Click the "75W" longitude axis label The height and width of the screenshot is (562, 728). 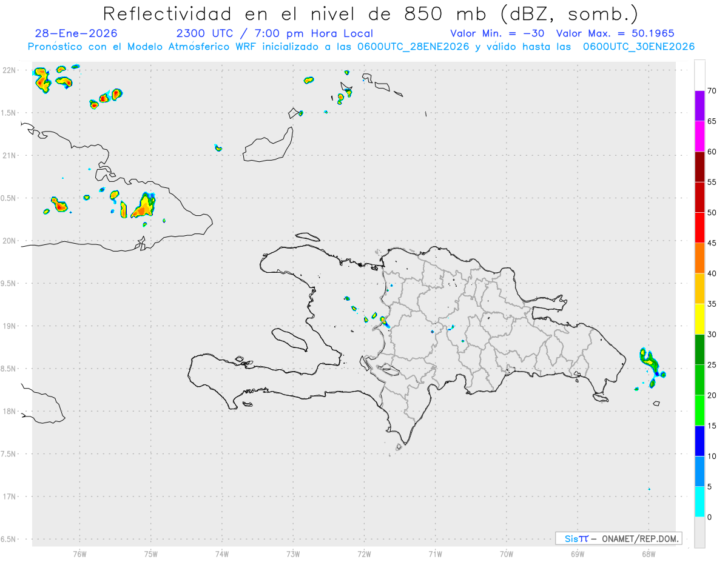tap(150, 554)
